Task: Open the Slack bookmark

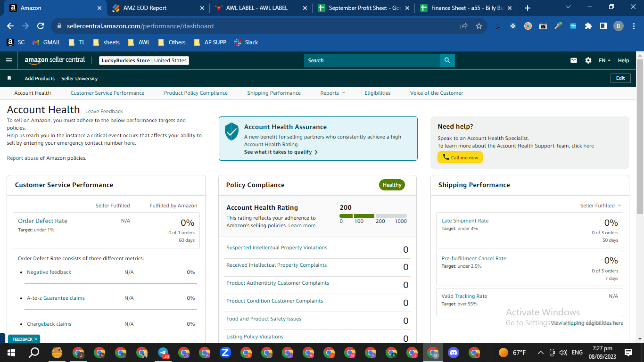Action: click(x=246, y=42)
